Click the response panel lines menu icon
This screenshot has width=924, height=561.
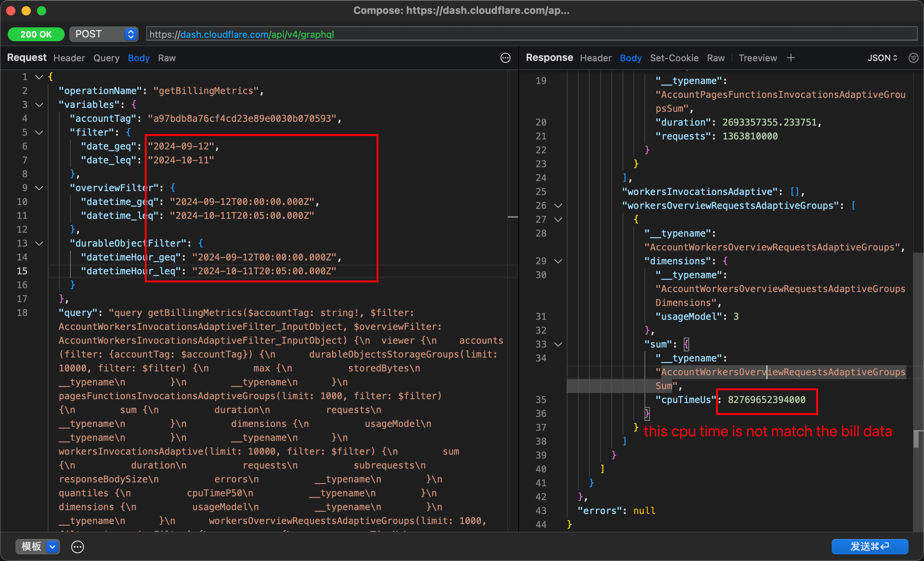913,58
